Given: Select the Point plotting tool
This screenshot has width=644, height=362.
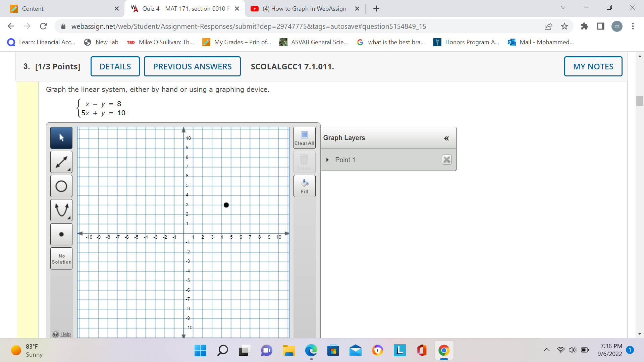Looking at the screenshot, I should pyautogui.click(x=61, y=234).
